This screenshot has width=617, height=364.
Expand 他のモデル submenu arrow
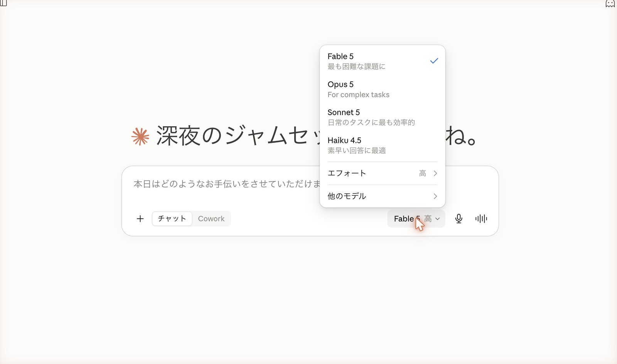click(x=435, y=196)
